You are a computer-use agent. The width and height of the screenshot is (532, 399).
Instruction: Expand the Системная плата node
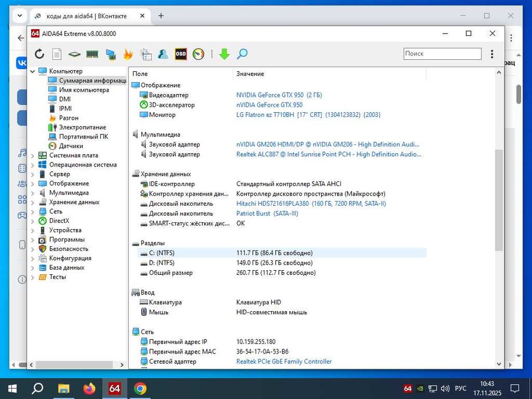pyautogui.click(x=33, y=156)
